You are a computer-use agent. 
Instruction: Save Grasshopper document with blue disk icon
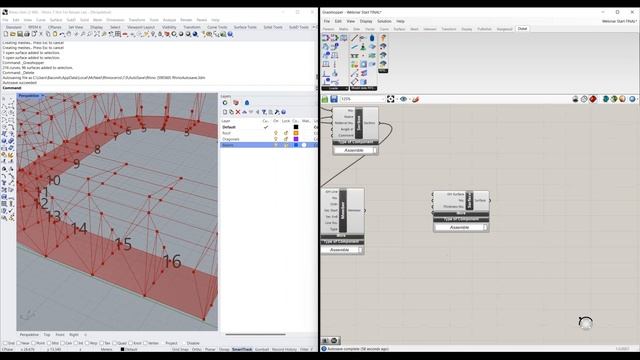(334, 99)
